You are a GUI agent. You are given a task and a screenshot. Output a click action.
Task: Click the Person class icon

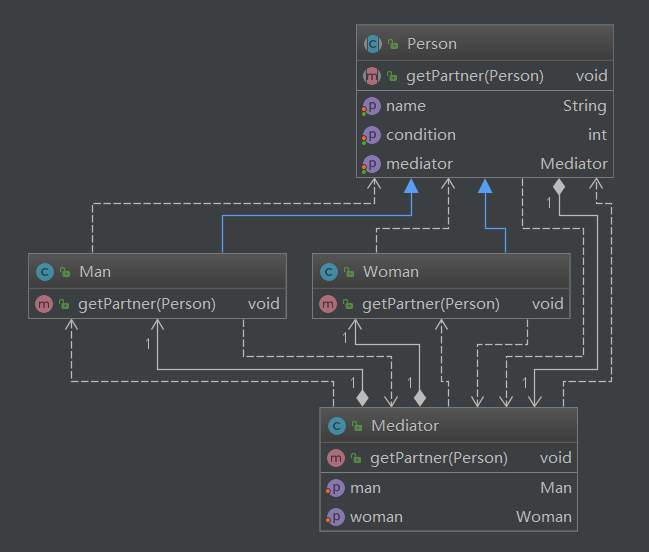tap(372, 44)
